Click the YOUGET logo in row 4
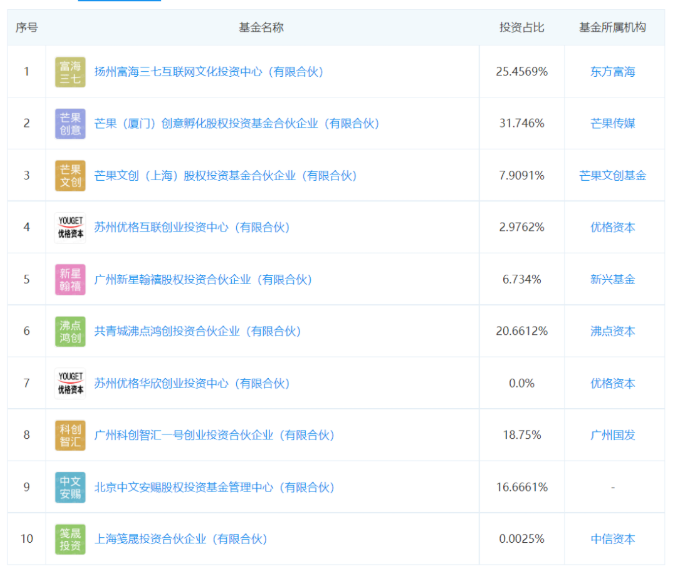This screenshot has width=683, height=576. (x=70, y=227)
